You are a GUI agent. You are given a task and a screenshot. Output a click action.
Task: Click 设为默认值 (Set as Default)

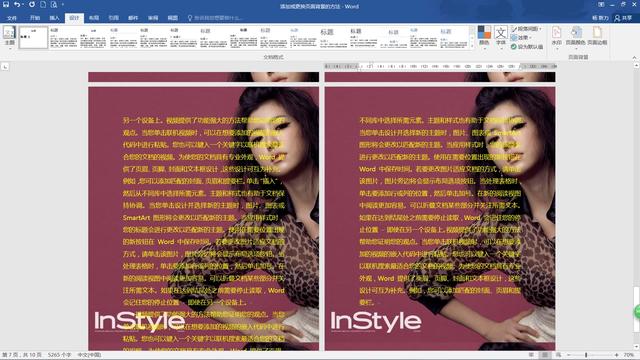[527, 47]
